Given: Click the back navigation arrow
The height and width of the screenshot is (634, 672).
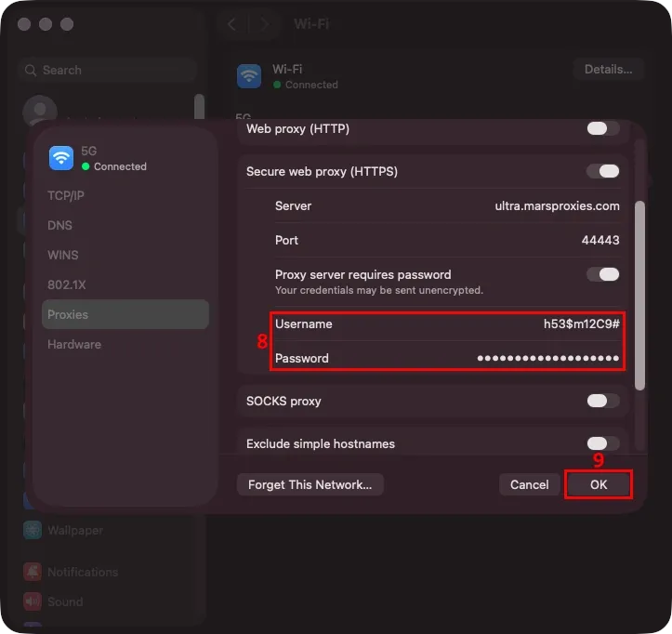Looking at the screenshot, I should pos(231,24).
